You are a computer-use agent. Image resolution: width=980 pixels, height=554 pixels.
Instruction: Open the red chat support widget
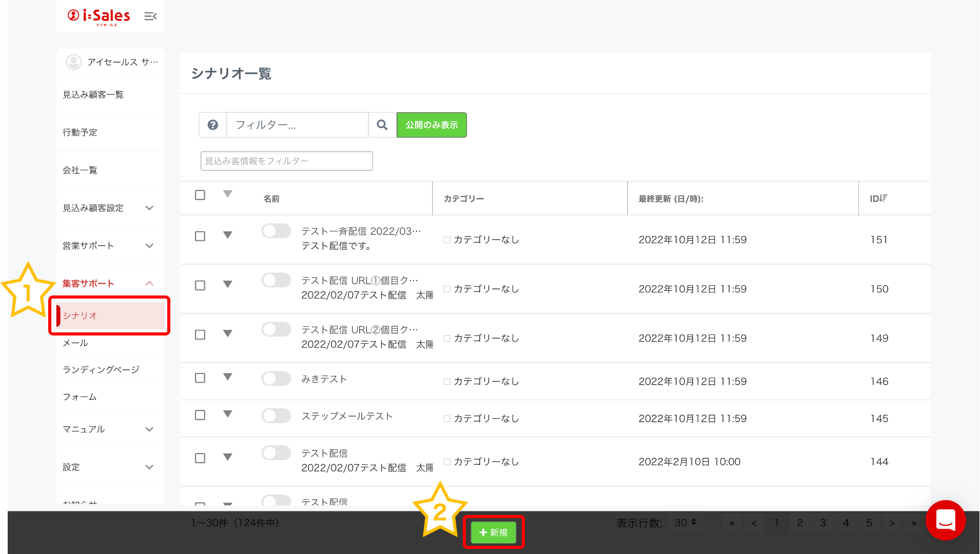pos(945,520)
